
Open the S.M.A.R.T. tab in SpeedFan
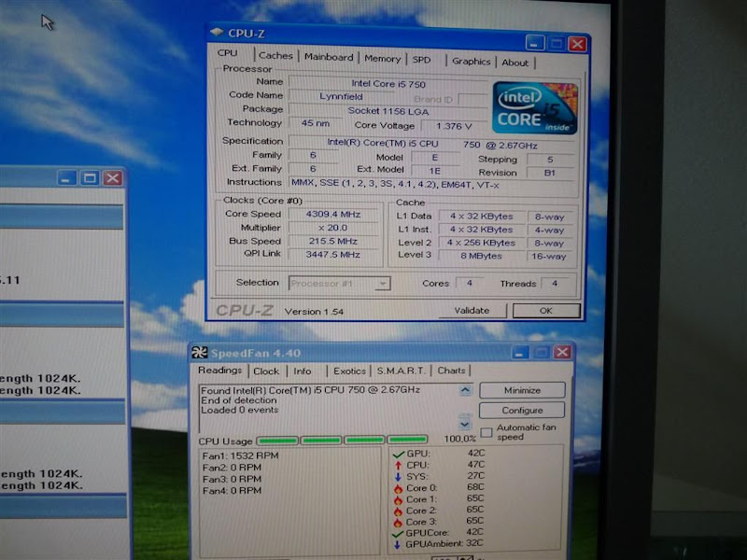coord(401,371)
